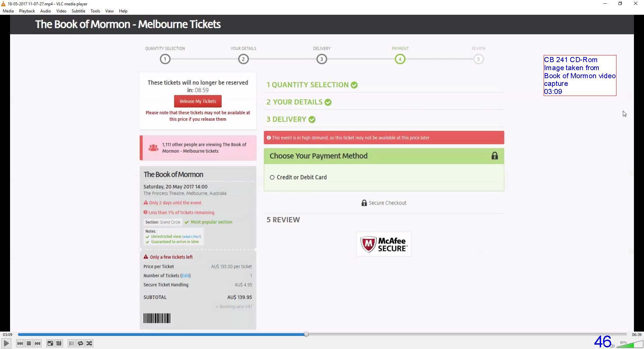
Task: Click the 'Saturday, 20 May 2017 14:00' date
Action: click(x=175, y=187)
